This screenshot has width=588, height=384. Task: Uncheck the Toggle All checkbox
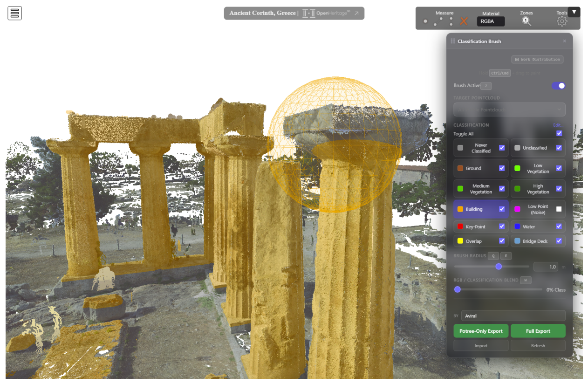(559, 133)
